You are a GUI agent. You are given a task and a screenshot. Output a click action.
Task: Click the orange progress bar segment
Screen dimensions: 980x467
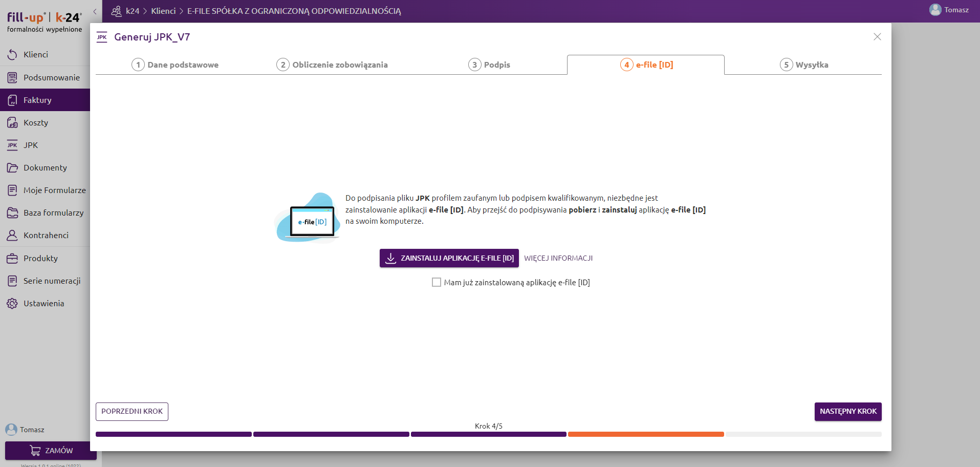click(x=646, y=434)
